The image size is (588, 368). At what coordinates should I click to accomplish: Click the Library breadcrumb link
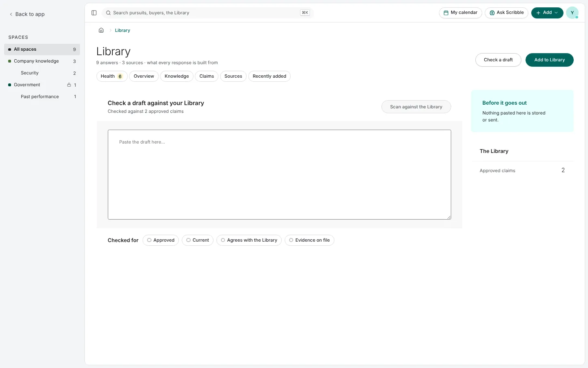(x=122, y=31)
